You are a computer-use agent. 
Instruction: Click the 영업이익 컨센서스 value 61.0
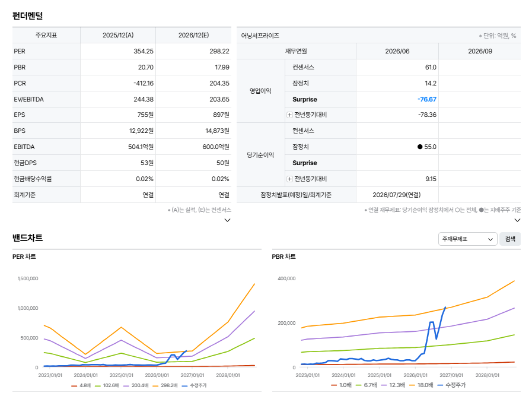point(431,67)
